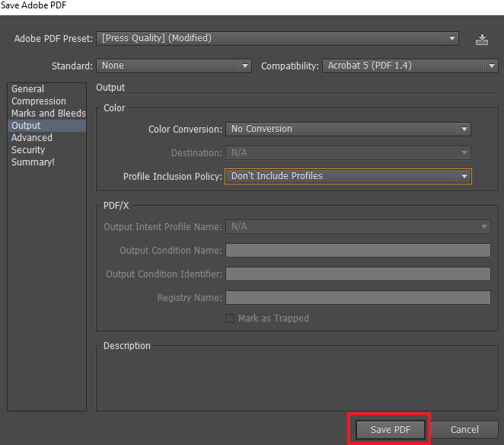Viewport: 504px width, 445px height.
Task: Expand the Standard dropdown
Action: (x=174, y=66)
